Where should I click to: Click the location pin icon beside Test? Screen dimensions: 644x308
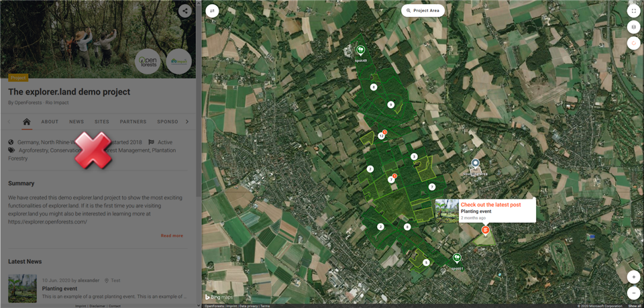pos(107,280)
